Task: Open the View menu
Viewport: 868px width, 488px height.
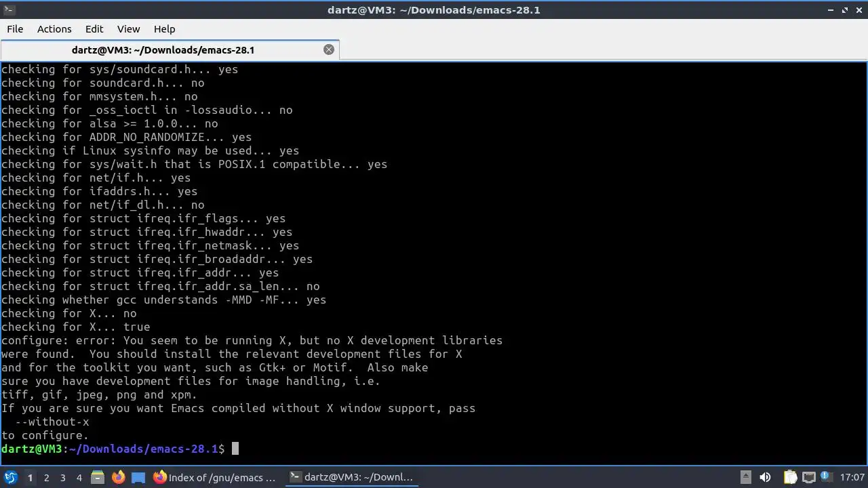Action: tap(128, 29)
